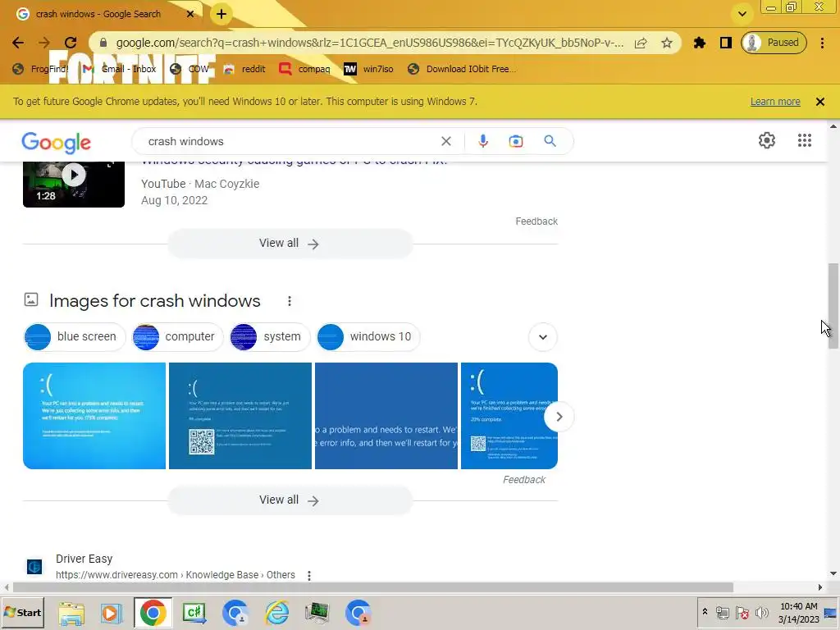The image size is (840, 630).
Task: Click Feedback under the images carousel
Action: [x=524, y=480]
